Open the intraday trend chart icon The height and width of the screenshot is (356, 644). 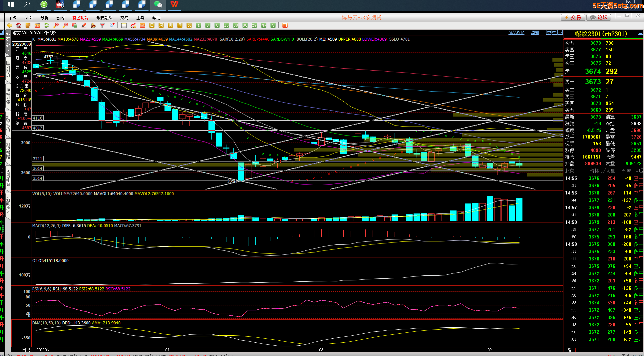point(133,25)
